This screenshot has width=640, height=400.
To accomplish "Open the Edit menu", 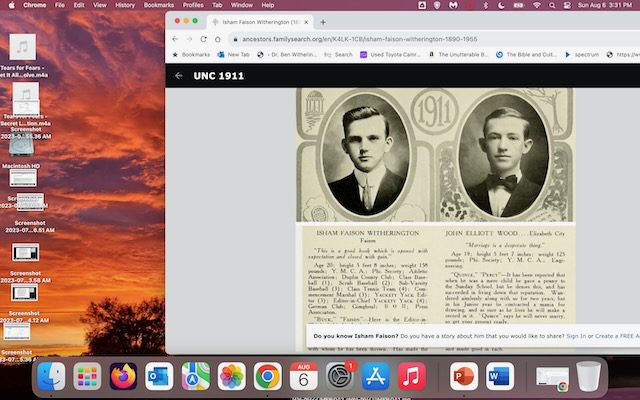I will point(79,5).
